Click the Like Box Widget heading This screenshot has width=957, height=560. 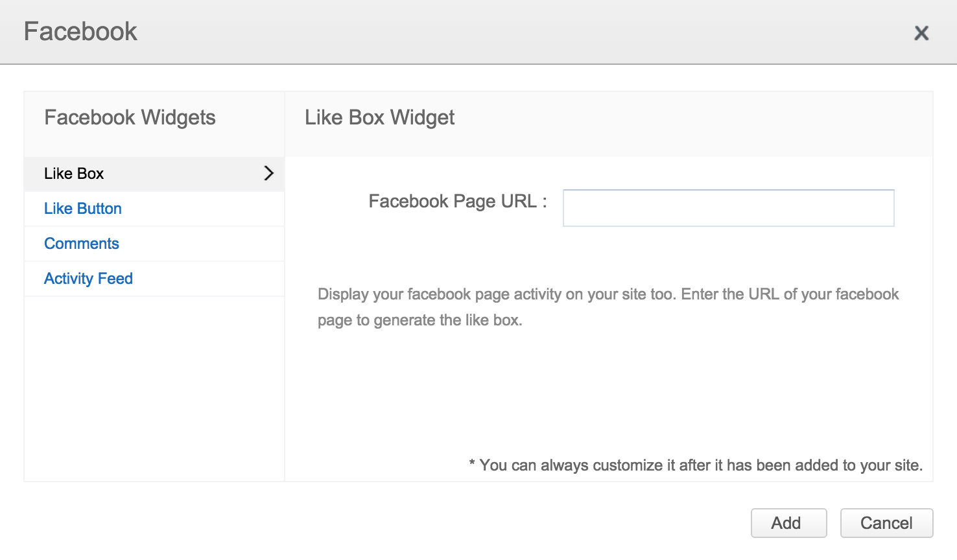pyautogui.click(x=379, y=118)
